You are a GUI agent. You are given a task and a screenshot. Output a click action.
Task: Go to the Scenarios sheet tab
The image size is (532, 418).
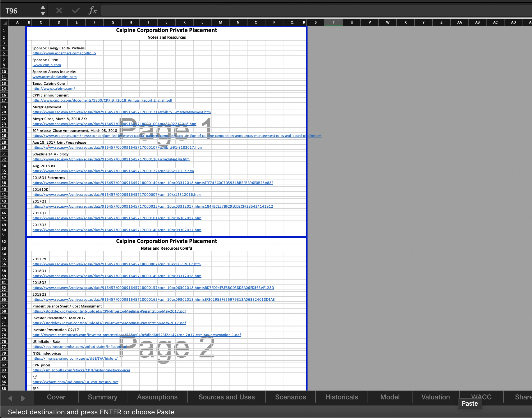point(290,397)
